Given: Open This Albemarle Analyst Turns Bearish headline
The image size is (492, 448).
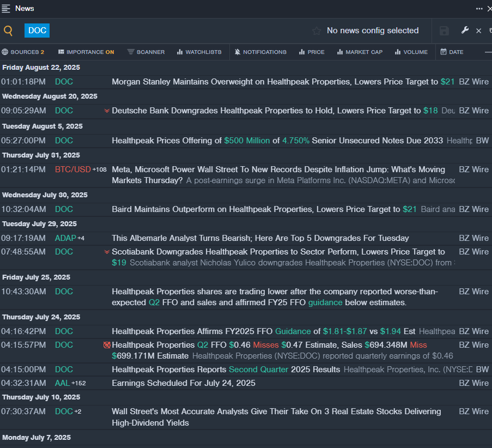Looking at the screenshot, I should [260, 238].
